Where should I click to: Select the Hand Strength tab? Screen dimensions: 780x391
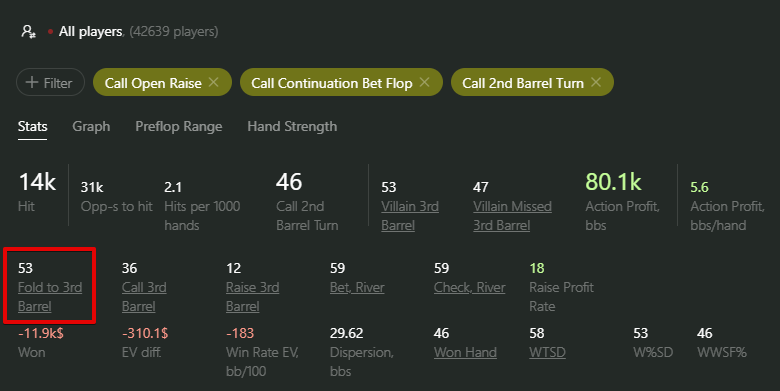point(292,126)
